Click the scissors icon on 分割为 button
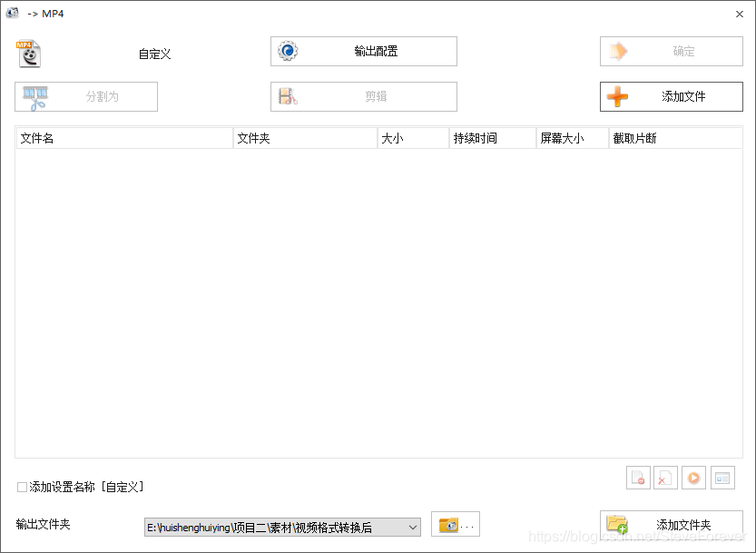This screenshot has height=553, width=756. click(x=34, y=96)
